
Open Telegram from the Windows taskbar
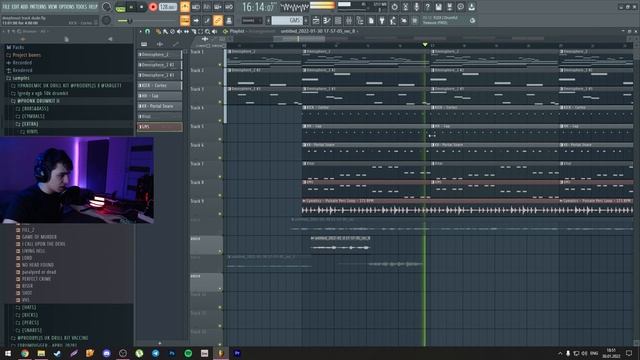pos(156,353)
